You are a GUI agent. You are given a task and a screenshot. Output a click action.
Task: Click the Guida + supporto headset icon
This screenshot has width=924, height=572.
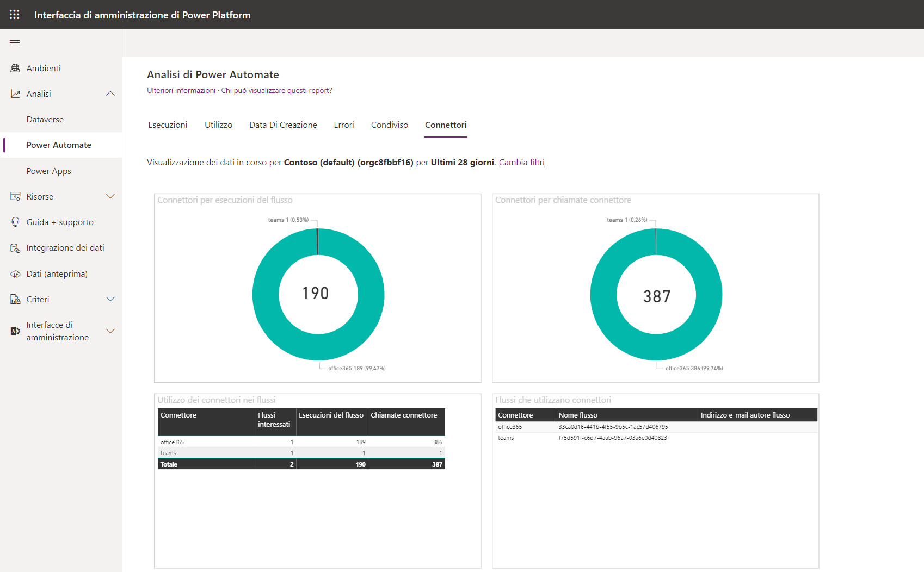(15, 222)
